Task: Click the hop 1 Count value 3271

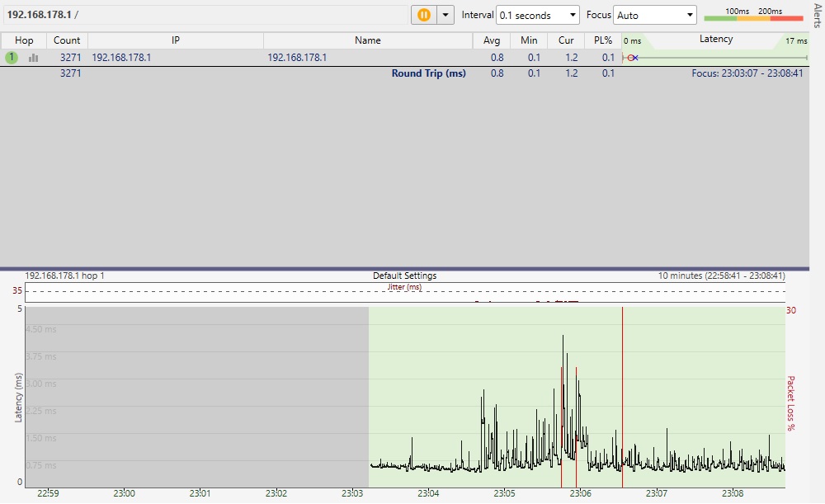Action: coord(70,58)
